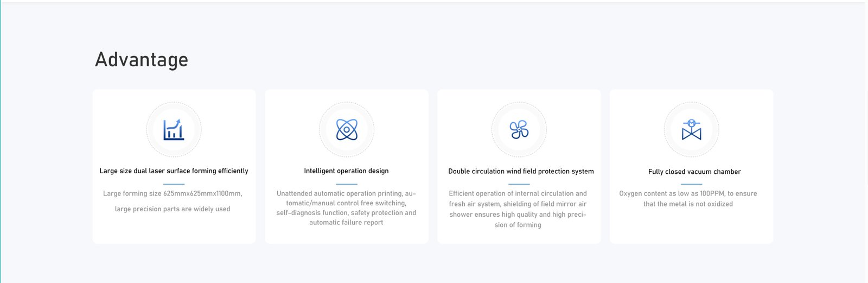Click 'Unattended automatic operation printing' description line
Image resolution: width=868 pixels, height=283 pixels.
point(346,193)
